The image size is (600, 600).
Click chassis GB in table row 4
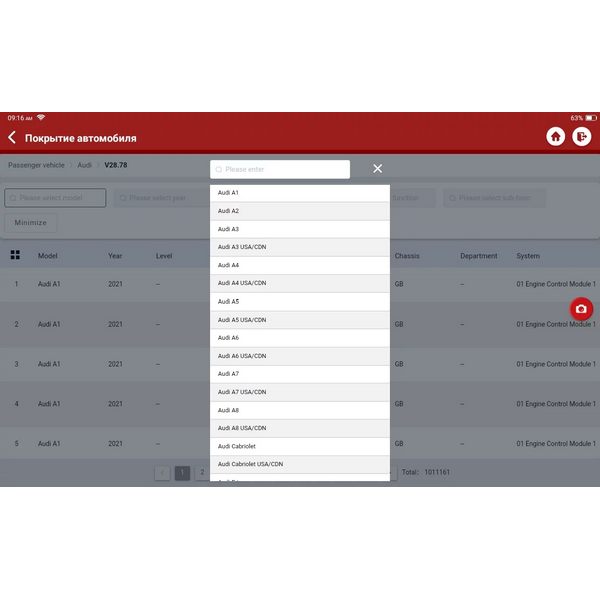tap(399, 404)
